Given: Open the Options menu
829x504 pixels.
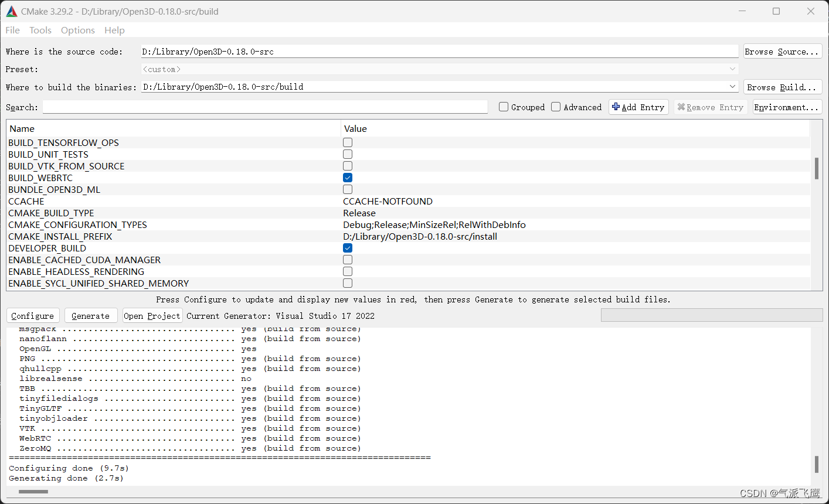Looking at the screenshot, I should pyautogui.click(x=77, y=30).
